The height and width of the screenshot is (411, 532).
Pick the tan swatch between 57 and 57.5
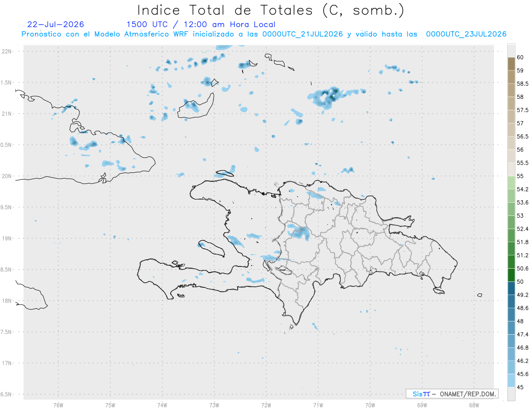[x=511, y=117]
